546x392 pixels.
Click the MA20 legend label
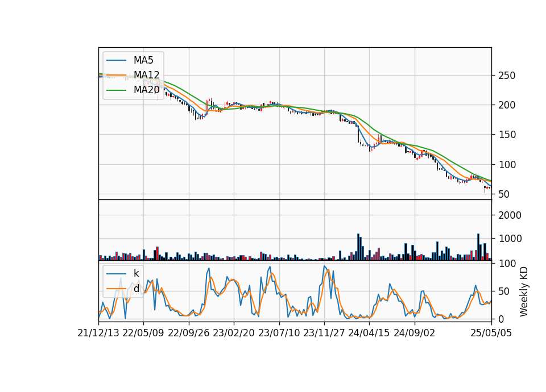[x=146, y=90]
